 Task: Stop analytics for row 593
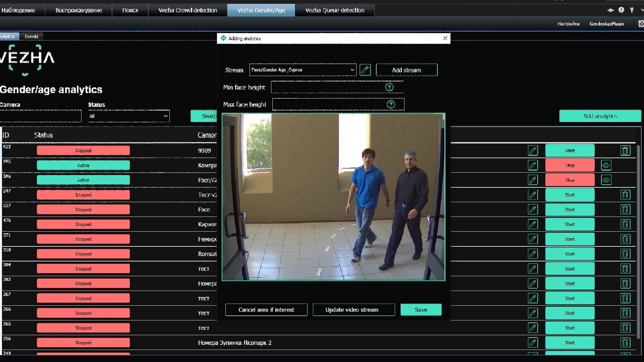pos(570,165)
